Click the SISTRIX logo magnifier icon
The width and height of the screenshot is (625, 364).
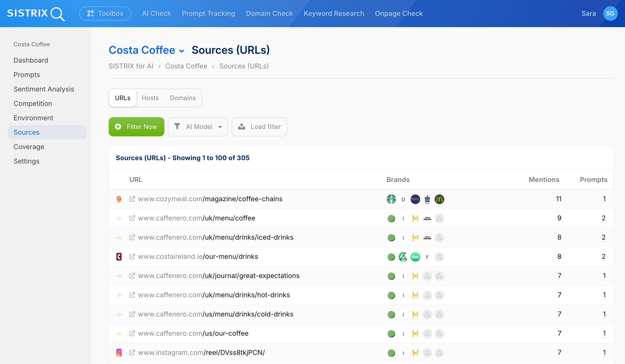pyautogui.click(x=58, y=14)
